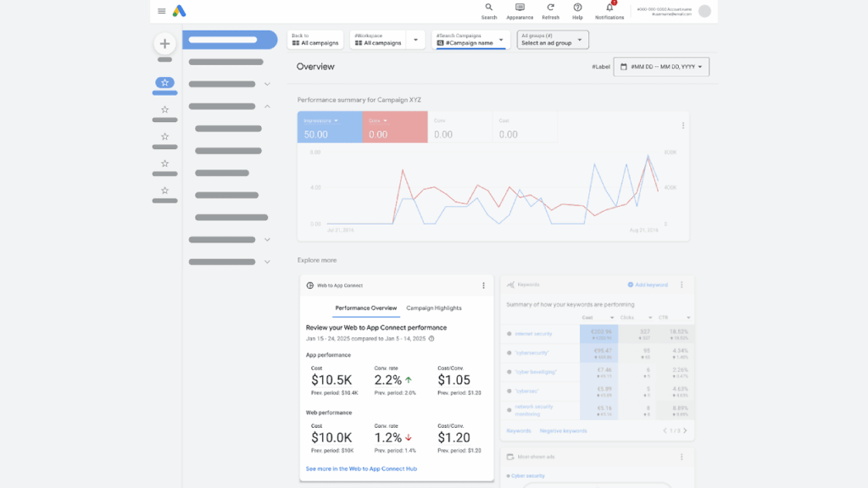Check Notifications via the bell icon
The height and width of the screenshot is (488, 868).
click(x=609, y=10)
